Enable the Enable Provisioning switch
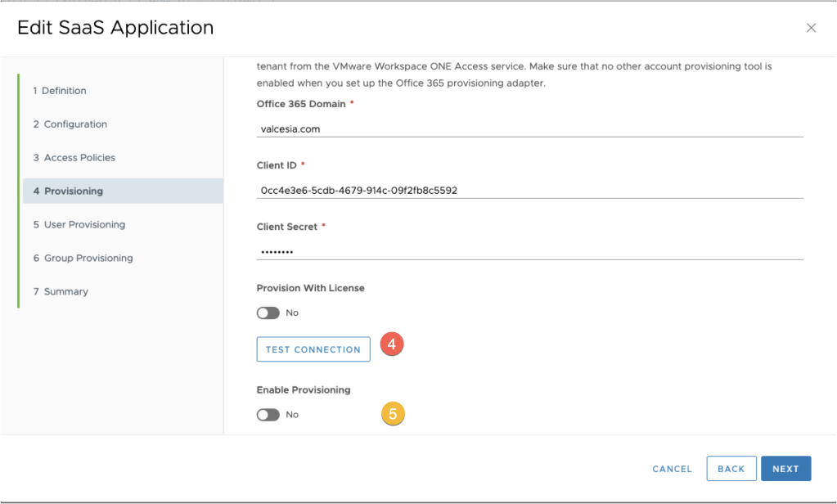Image resolution: width=837 pixels, height=504 pixels. pos(268,415)
